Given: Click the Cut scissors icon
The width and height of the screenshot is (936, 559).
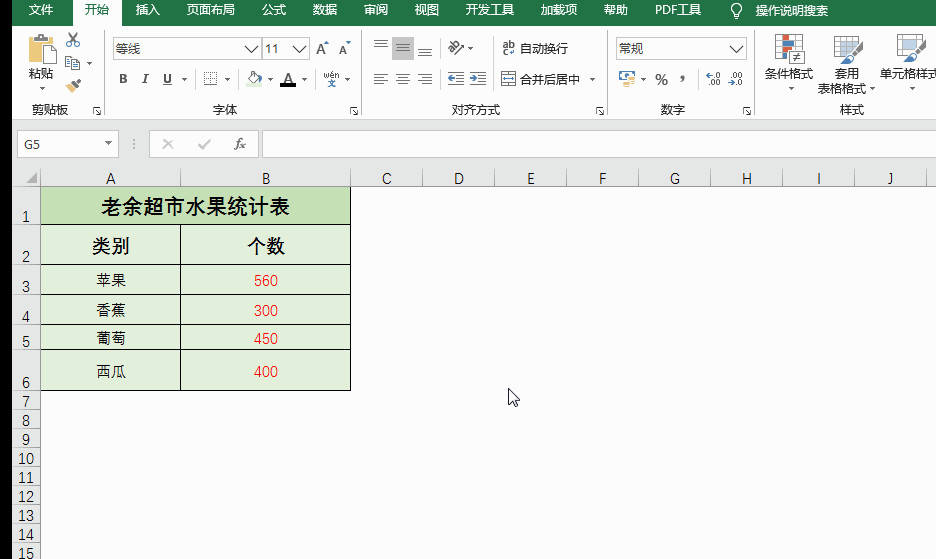Looking at the screenshot, I should pos(73,40).
